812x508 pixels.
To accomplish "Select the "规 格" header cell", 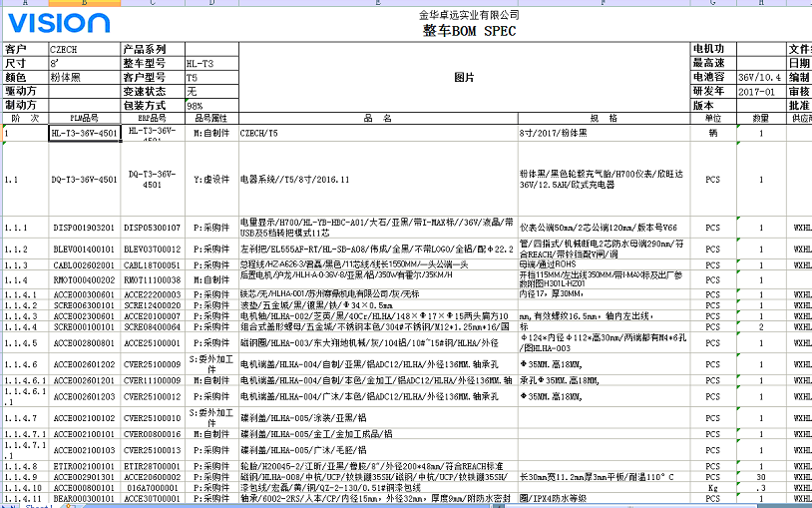I will (x=604, y=118).
